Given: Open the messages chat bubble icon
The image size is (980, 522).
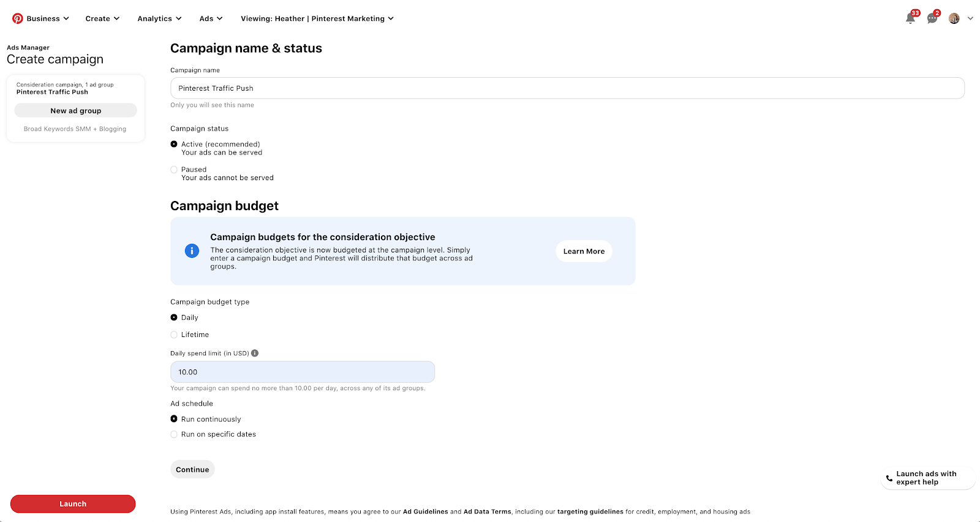Looking at the screenshot, I should coord(932,18).
